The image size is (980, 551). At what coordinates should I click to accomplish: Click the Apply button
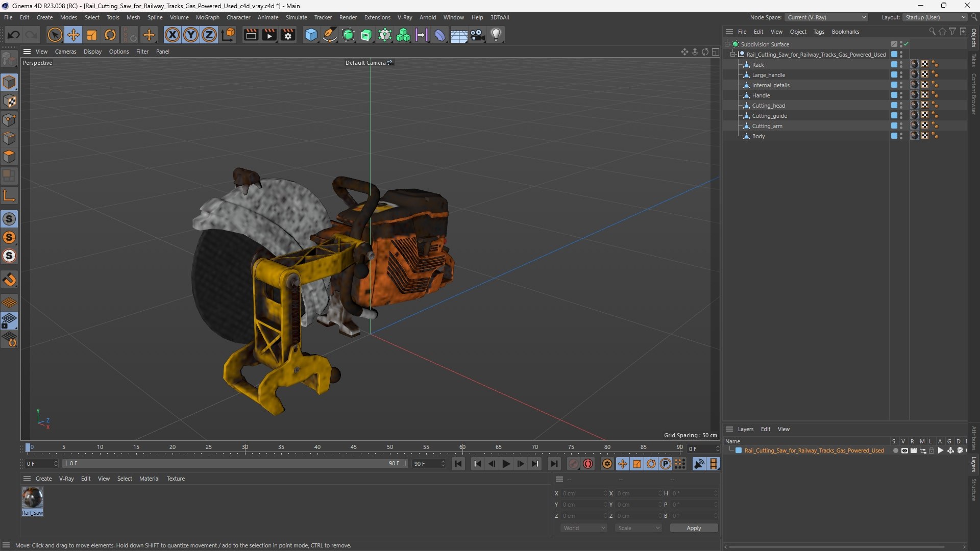[x=694, y=528]
